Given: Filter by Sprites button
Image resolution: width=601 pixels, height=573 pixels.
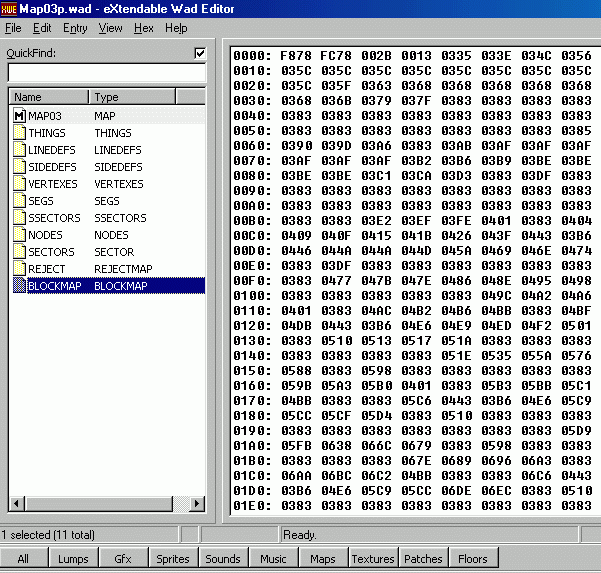Looking at the screenshot, I should pos(173,559).
